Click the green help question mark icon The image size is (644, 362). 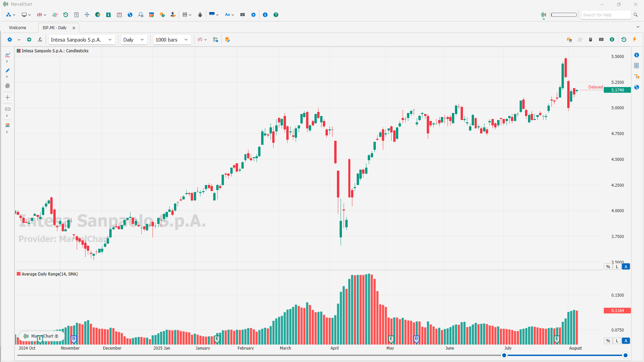pos(276,15)
